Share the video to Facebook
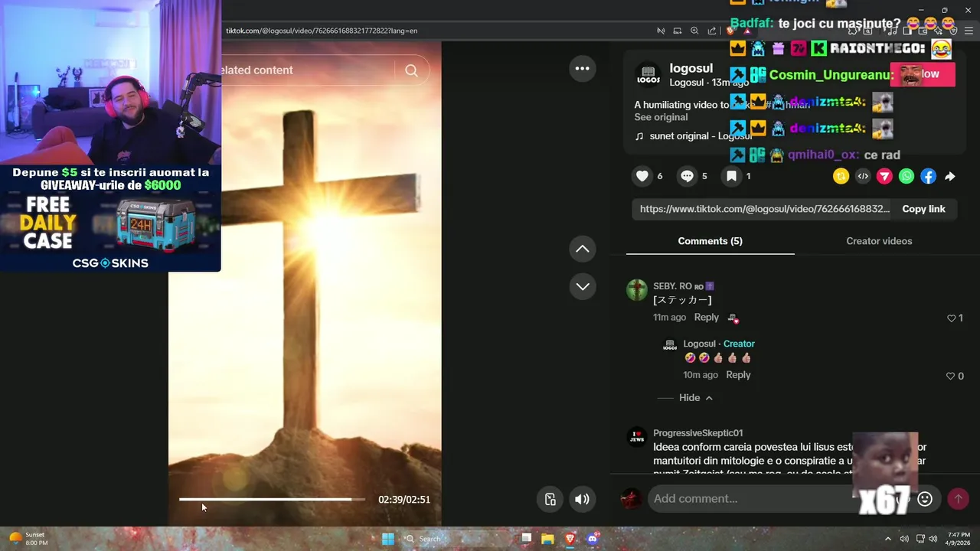 (x=928, y=176)
